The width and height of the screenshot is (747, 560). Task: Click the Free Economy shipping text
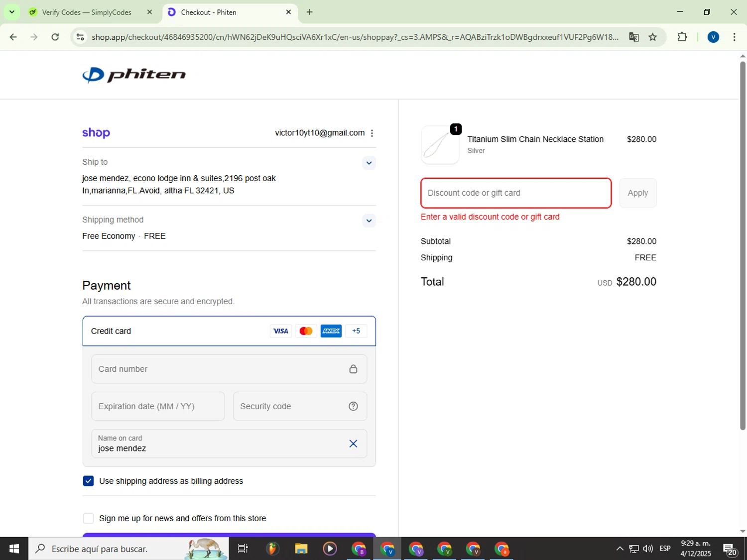[109, 236]
